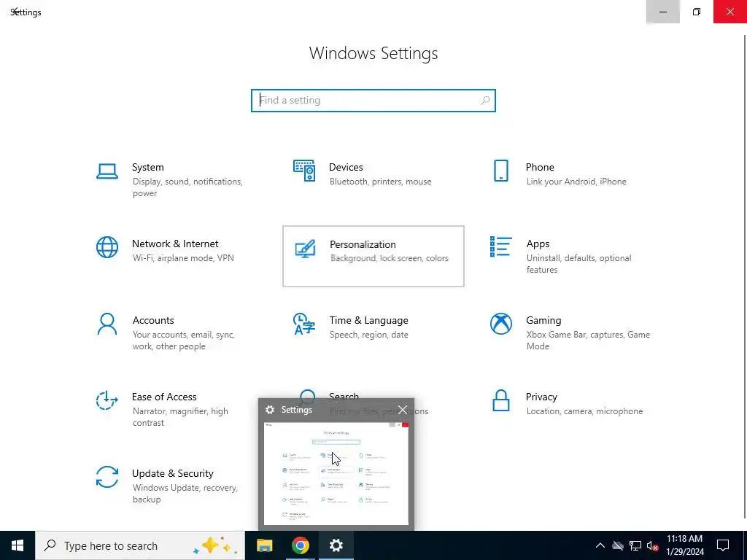Select the Privacy padlock icon
The width and height of the screenshot is (747, 560).
coord(500,400)
